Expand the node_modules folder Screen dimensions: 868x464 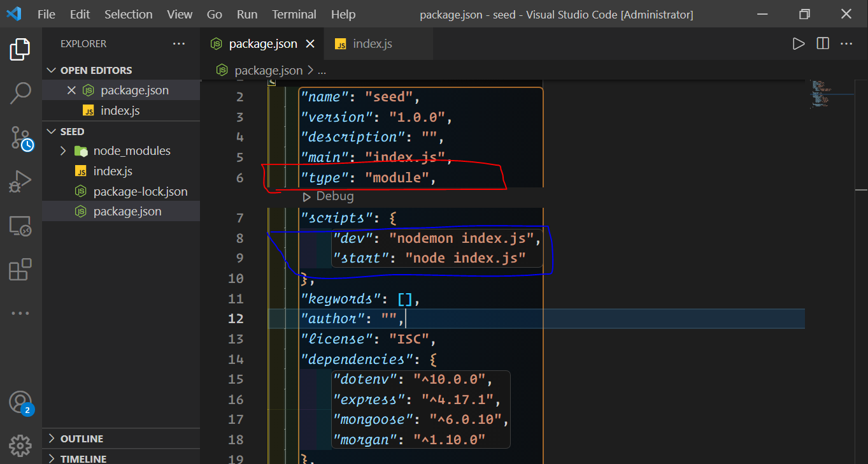[x=63, y=151]
